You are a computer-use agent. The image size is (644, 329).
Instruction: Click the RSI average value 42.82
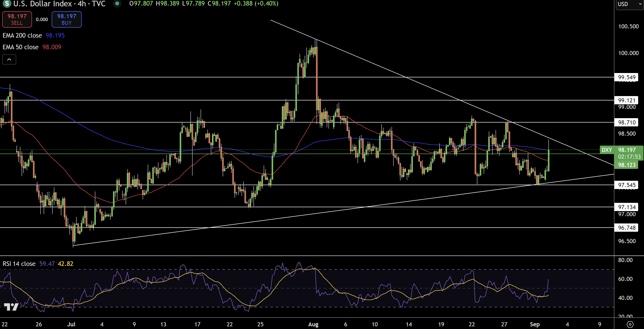pyautogui.click(x=65, y=264)
